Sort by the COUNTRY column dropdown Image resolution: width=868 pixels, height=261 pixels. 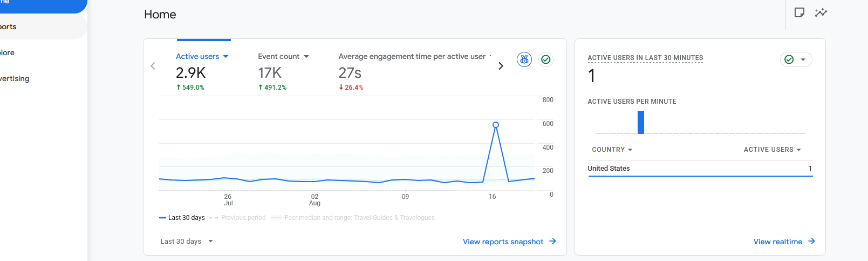point(612,150)
